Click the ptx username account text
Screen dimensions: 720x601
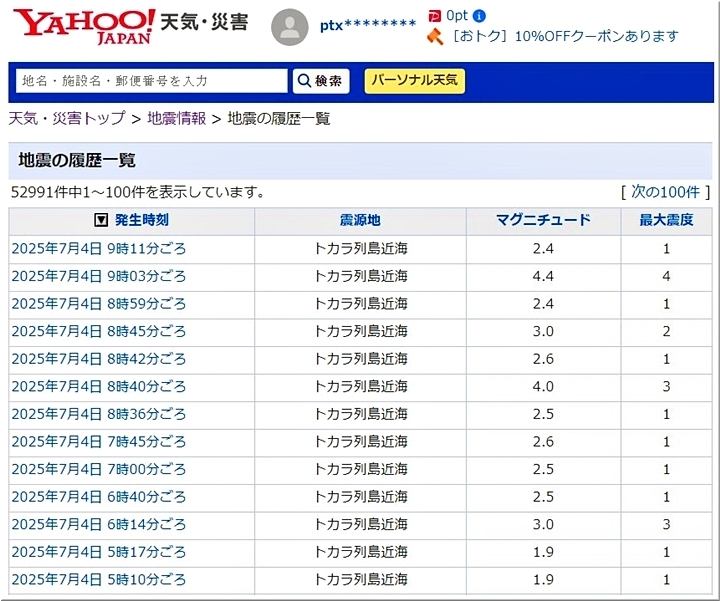[x=367, y=25]
